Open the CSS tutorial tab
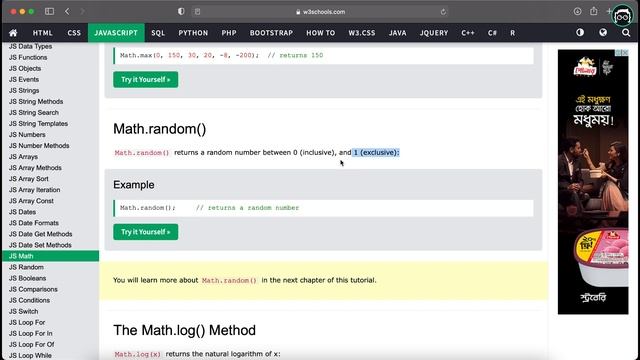 coord(74,33)
